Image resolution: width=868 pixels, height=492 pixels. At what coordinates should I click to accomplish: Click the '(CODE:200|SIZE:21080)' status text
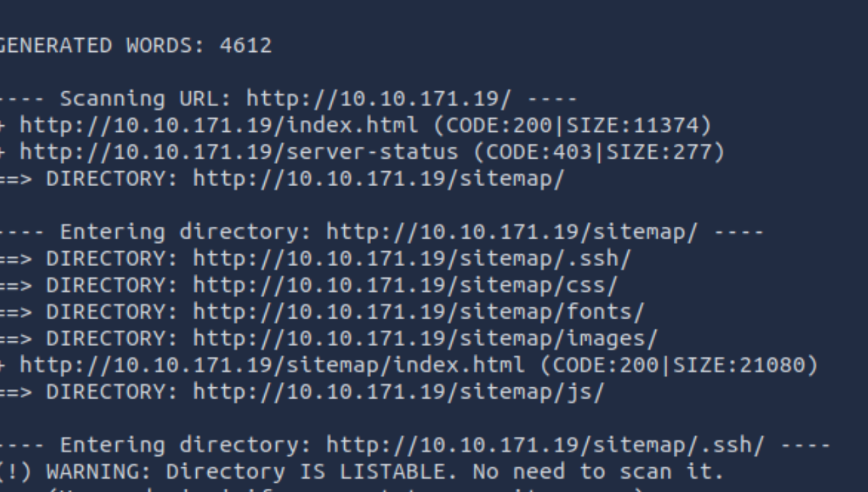click(678, 365)
